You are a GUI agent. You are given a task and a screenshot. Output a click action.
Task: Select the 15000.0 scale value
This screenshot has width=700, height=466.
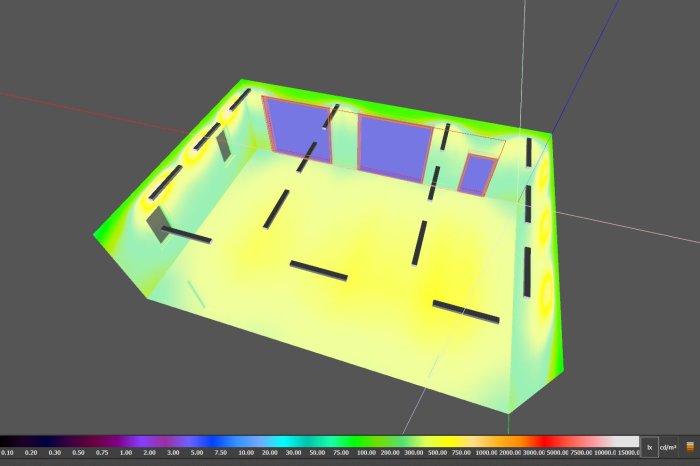point(629,453)
